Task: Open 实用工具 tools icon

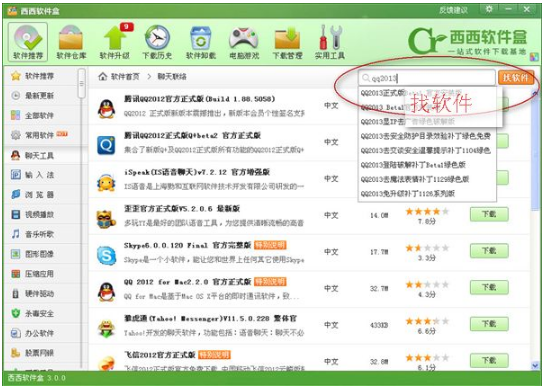Action: (x=330, y=42)
